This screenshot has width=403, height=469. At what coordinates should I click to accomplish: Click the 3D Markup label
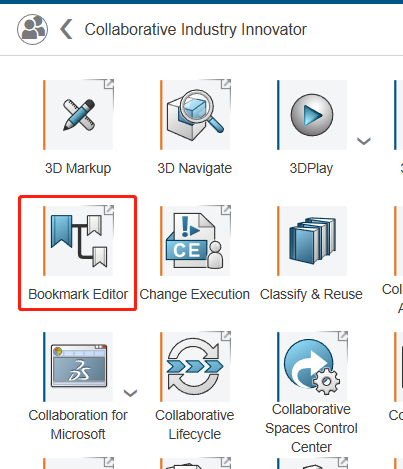(78, 168)
